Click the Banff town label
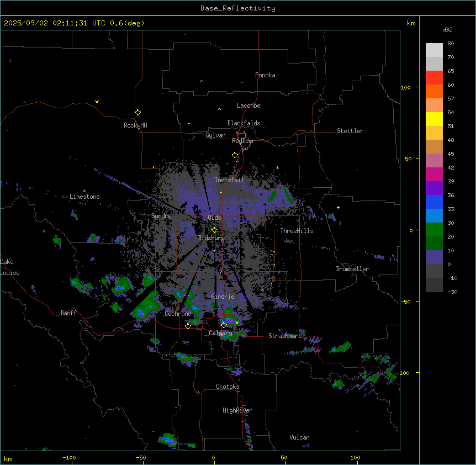The width and height of the screenshot is (476, 465). click(x=68, y=313)
